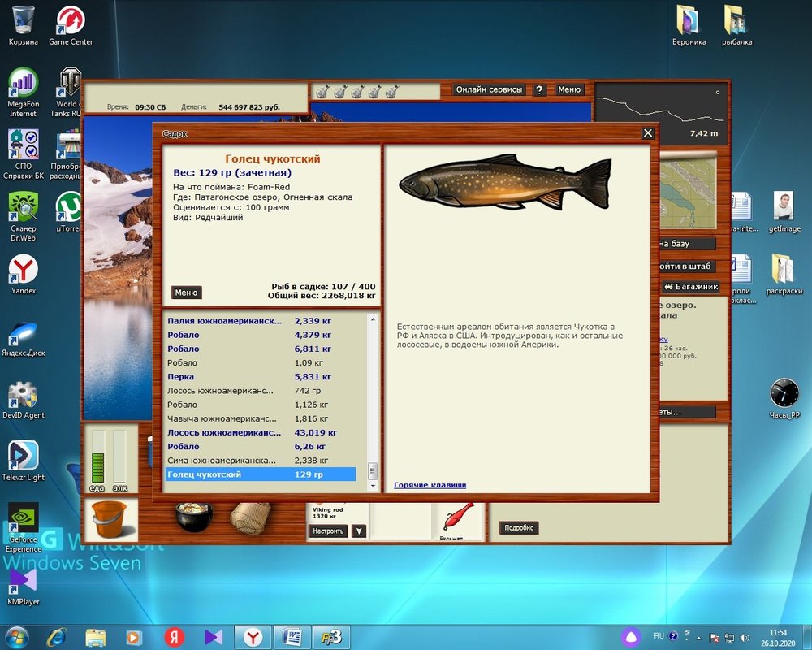Click the Подробно details button

(519, 528)
